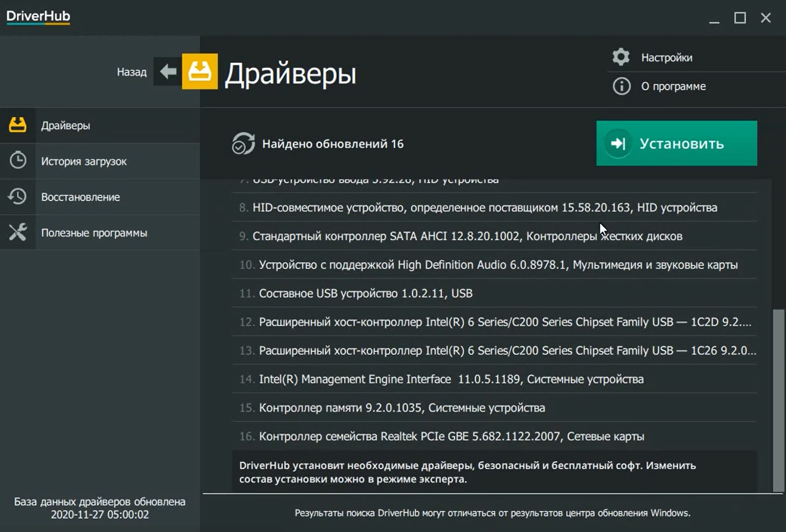This screenshot has height=532, width=786.
Task: Click the Назад back label
Action: [x=131, y=72]
